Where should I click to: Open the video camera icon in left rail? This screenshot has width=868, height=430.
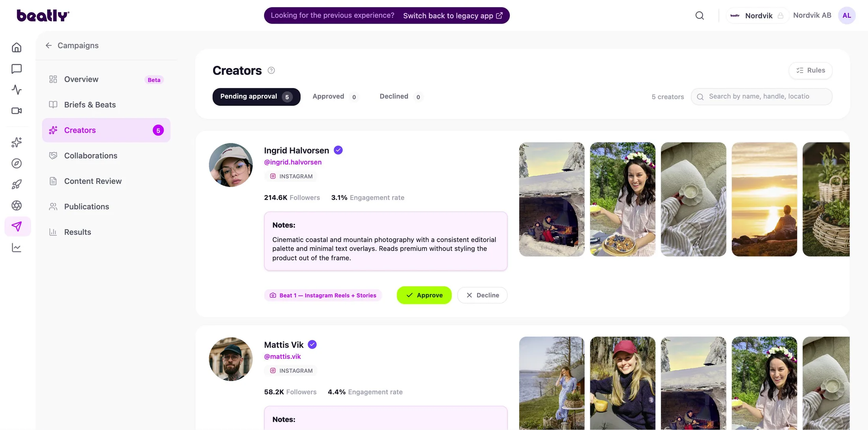17,111
